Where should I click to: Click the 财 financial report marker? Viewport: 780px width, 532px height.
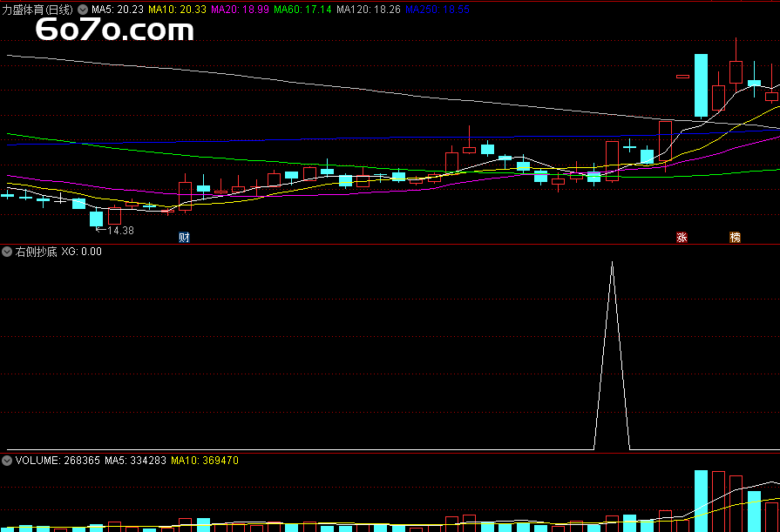184,237
